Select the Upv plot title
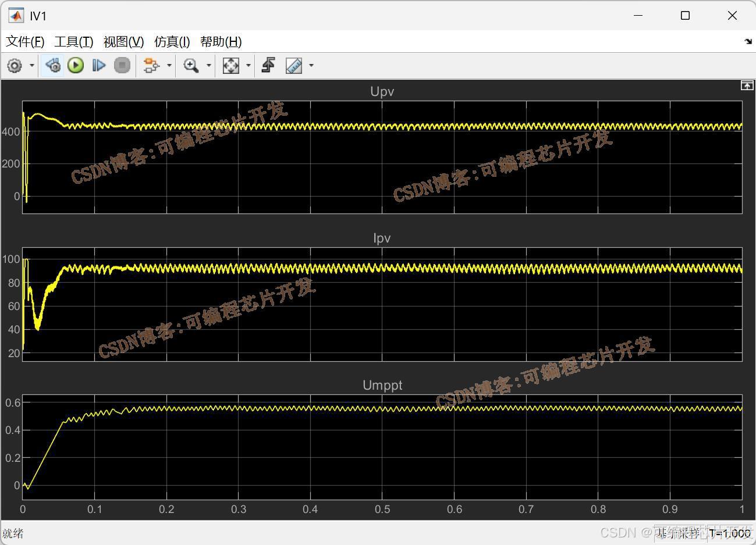 pyautogui.click(x=382, y=91)
